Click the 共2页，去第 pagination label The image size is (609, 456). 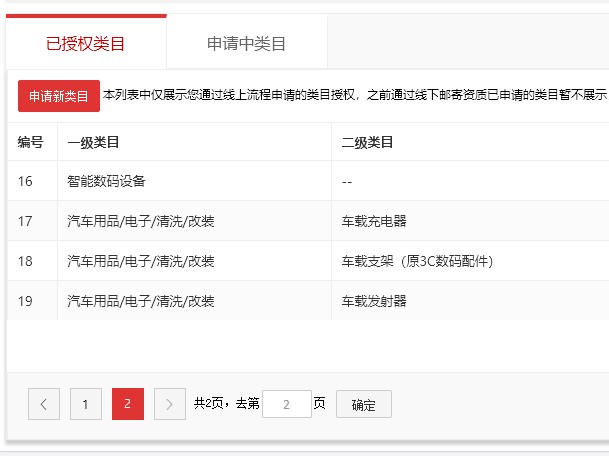point(227,404)
